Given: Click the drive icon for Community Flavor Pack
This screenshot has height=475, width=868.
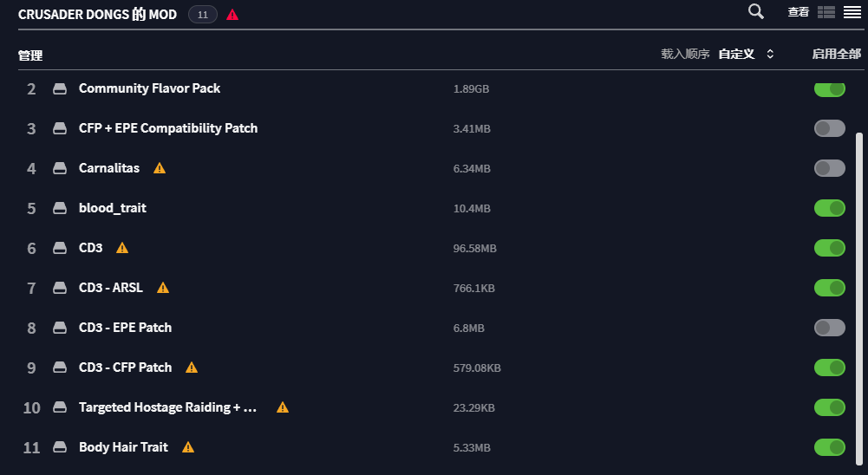Looking at the screenshot, I should (60, 88).
